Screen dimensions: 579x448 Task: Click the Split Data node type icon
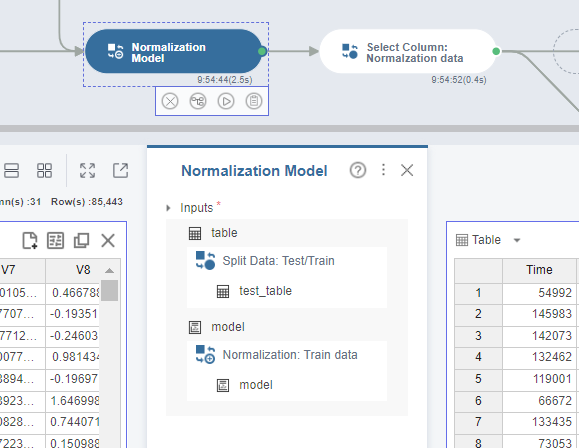tap(205, 260)
